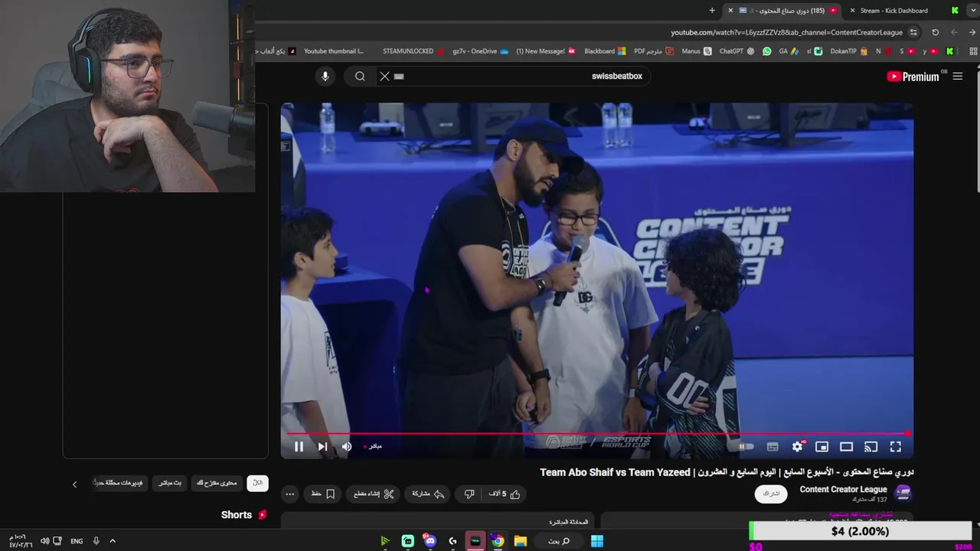Open File Explorer from taskbar
980x551 pixels.
521,541
